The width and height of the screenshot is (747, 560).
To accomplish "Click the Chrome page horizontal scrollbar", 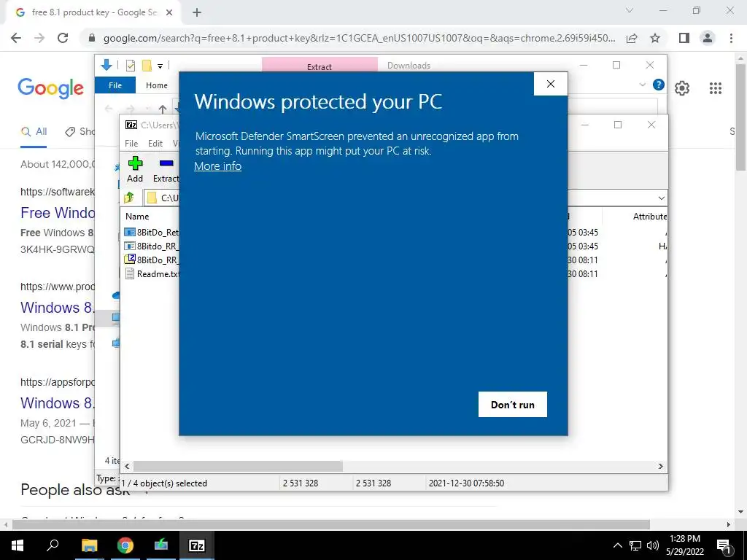I will (331, 525).
